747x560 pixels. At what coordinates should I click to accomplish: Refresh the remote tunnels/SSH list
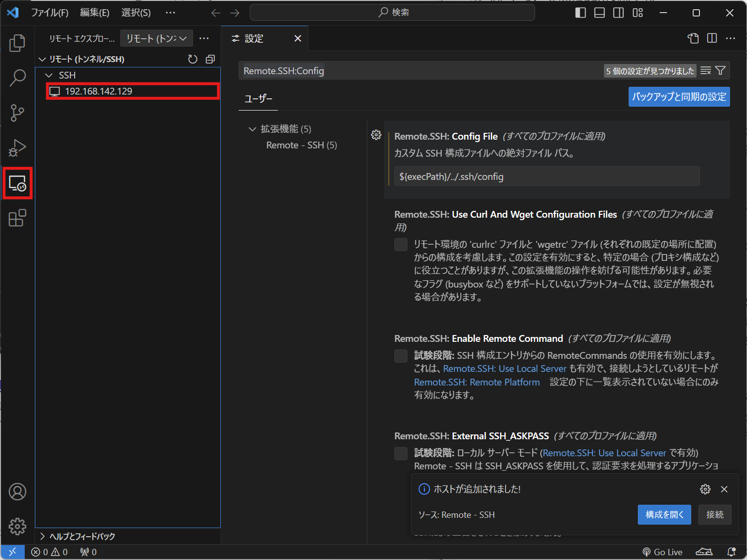point(193,59)
